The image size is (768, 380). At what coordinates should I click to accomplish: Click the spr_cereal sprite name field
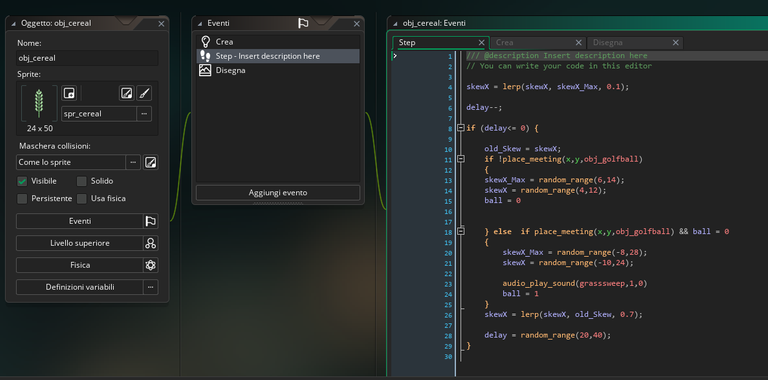coord(98,114)
